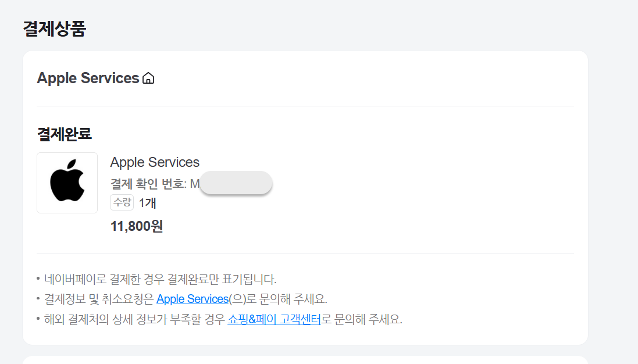
Task: Click the 11,800원 price amount
Action: (137, 226)
